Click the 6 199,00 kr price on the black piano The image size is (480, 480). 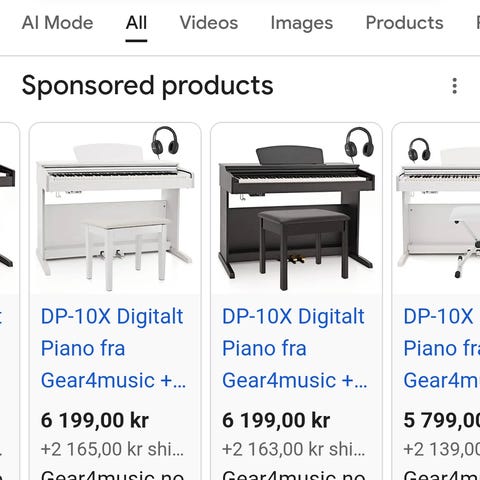(x=276, y=420)
